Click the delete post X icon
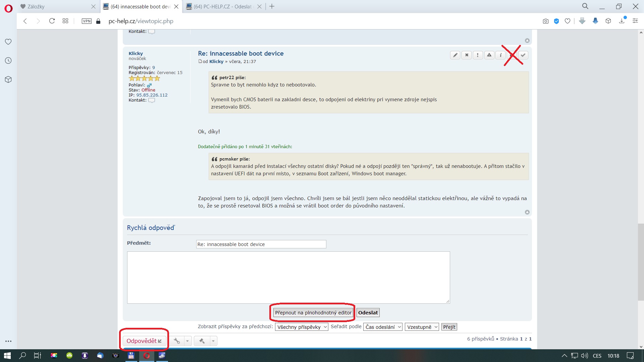This screenshot has height=362, width=644. point(467,55)
